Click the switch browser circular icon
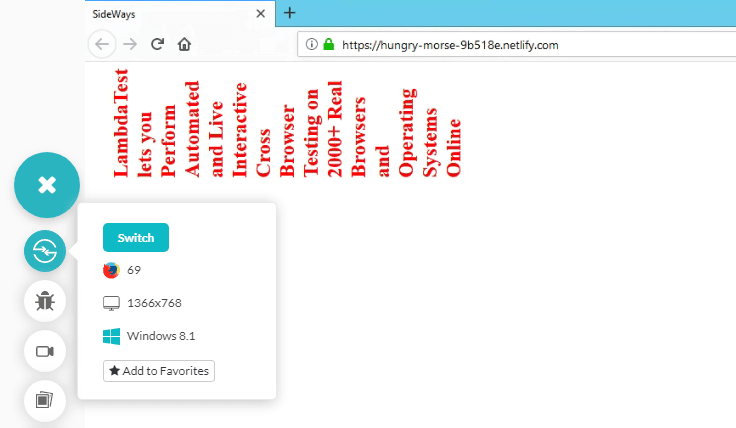This screenshot has width=736, height=428. pyautogui.click(x=45, y=251)
